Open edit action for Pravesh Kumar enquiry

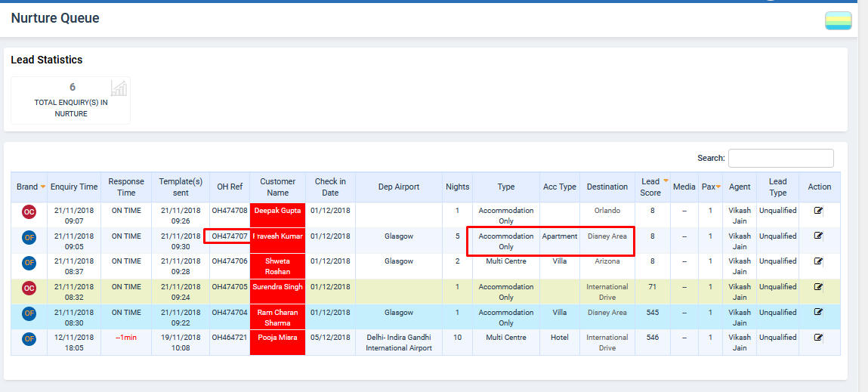pos(818,236)
